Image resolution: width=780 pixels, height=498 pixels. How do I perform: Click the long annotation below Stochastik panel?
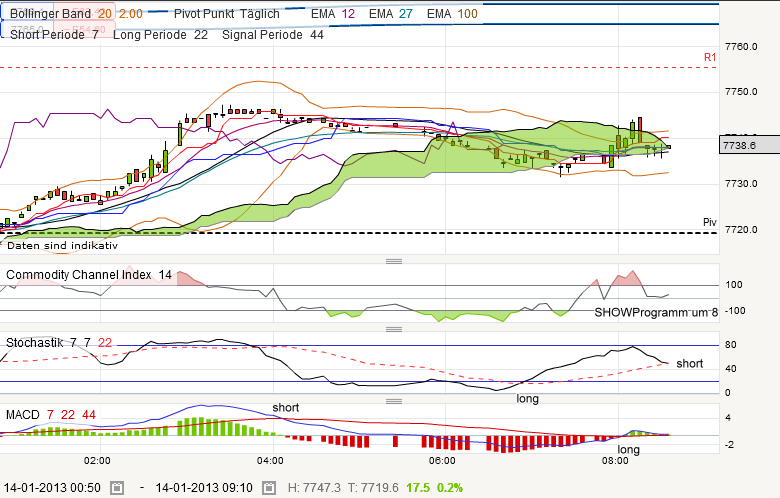tap(527, 398)
